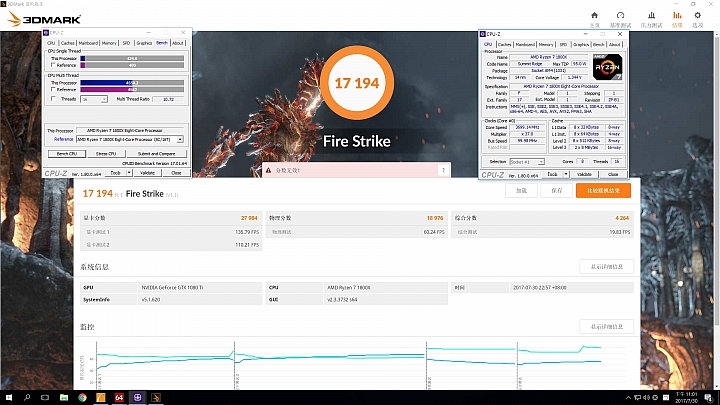Open the stress test bar chart icon
Screen dimensions: 720x405
pyautogui.click(x=651, y=15)
